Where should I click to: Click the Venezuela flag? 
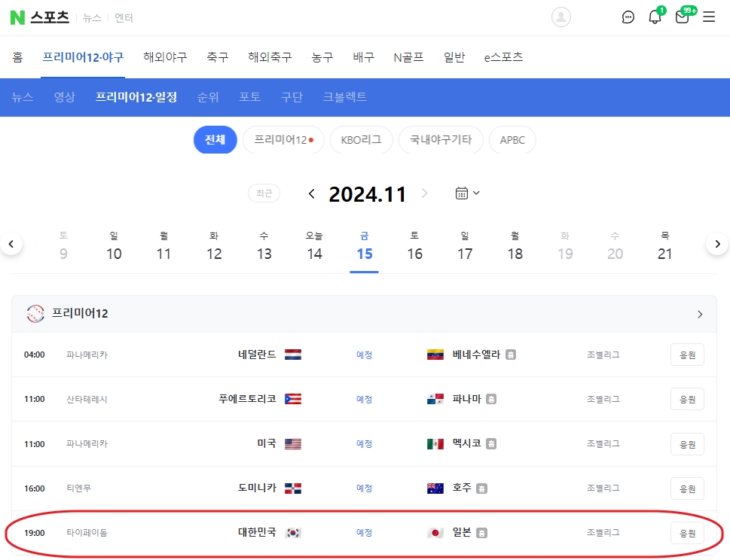435,355
